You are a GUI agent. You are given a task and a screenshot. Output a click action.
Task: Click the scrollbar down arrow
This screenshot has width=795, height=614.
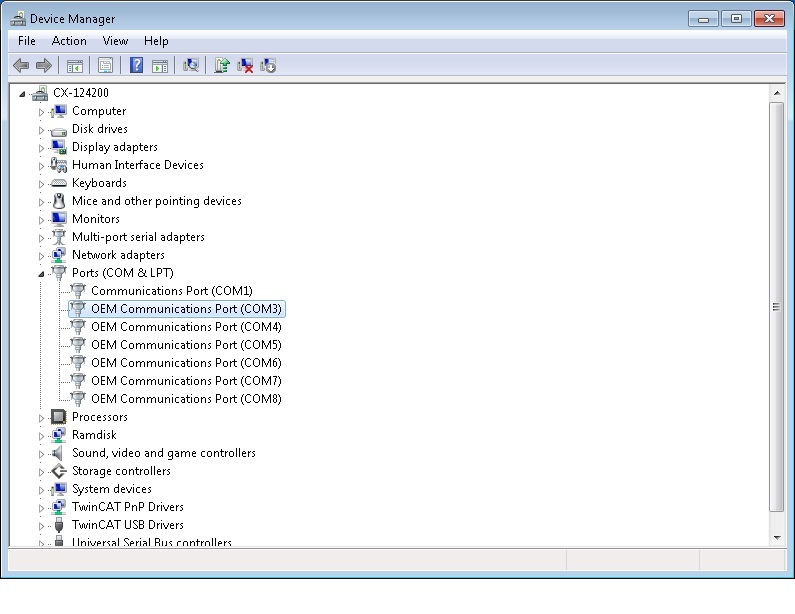[x=777, y=538]
